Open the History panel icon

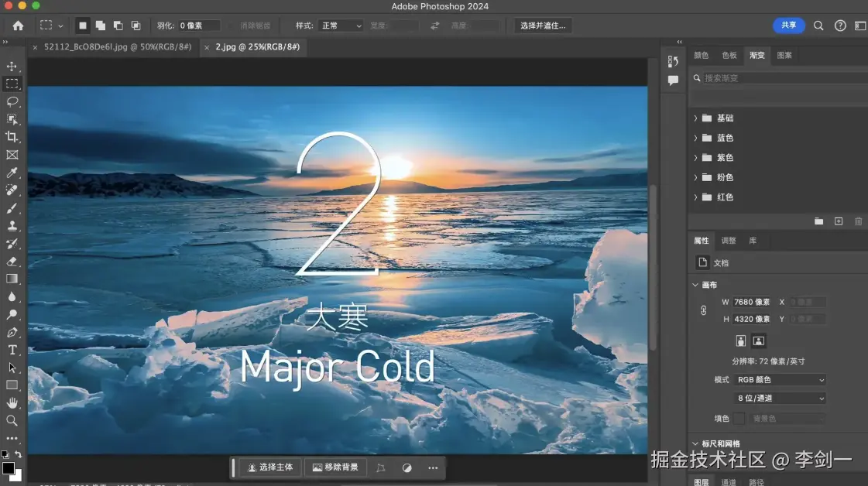pos(673,61)
